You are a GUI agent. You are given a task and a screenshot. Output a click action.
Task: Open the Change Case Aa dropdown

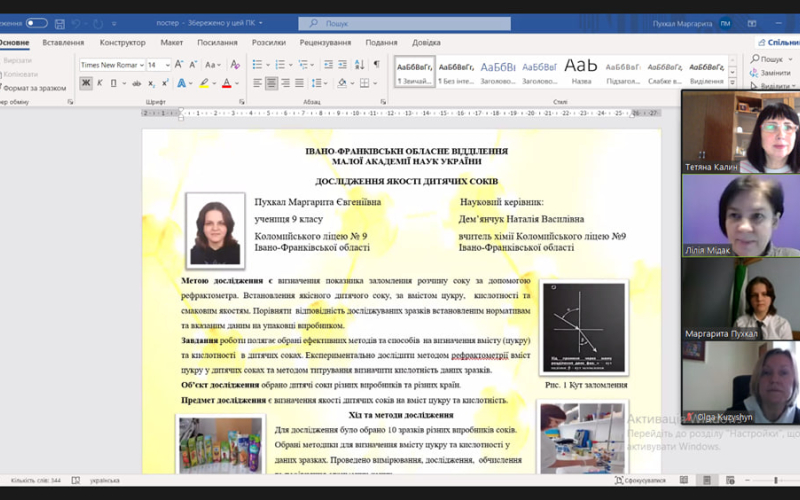tap(213, 65)
